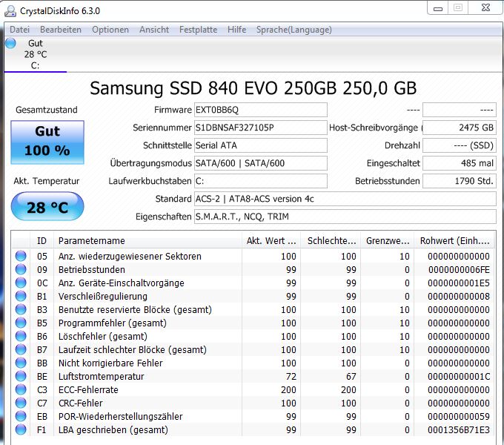Click the Laufwerkbuchstaben field C:
This screenshot has width=504, height=445.
(x=261, y=181)
